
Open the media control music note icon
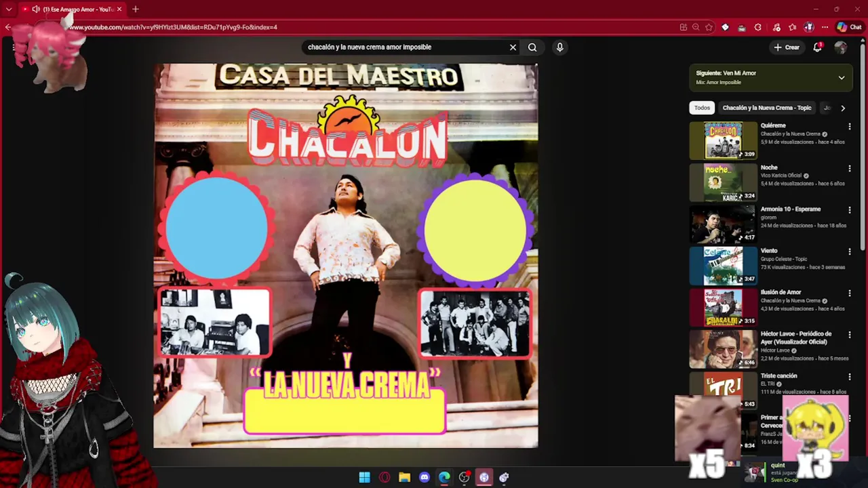pos(776,27)
